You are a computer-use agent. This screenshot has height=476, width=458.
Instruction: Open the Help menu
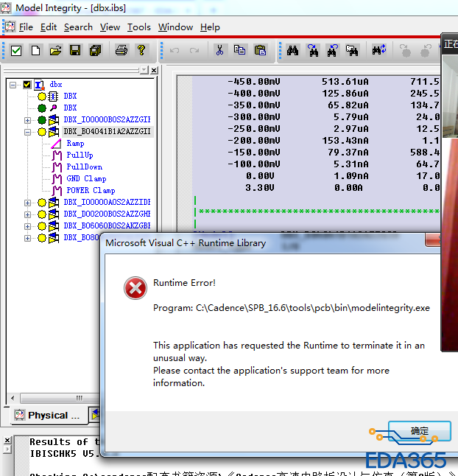coord(210,27)
